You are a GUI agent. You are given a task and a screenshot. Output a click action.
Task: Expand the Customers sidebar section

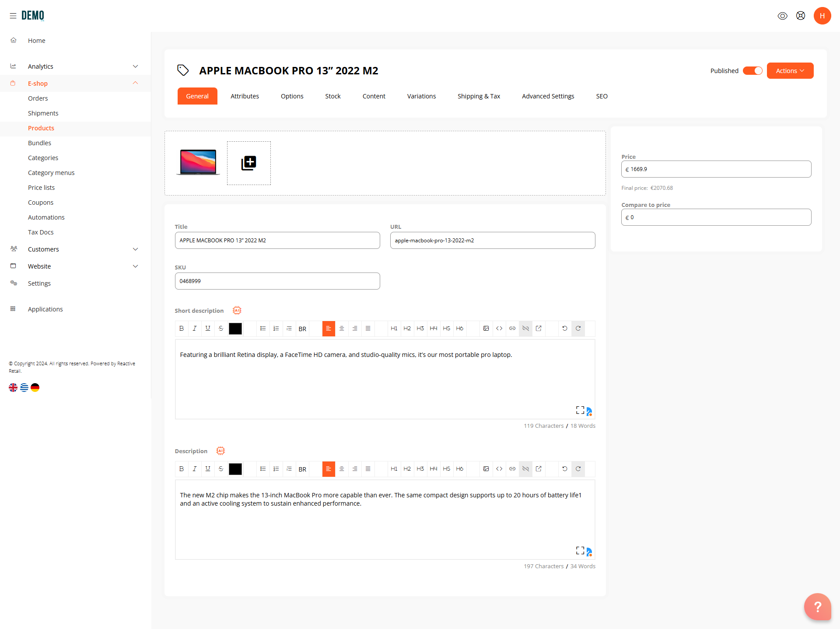point(75,249)
